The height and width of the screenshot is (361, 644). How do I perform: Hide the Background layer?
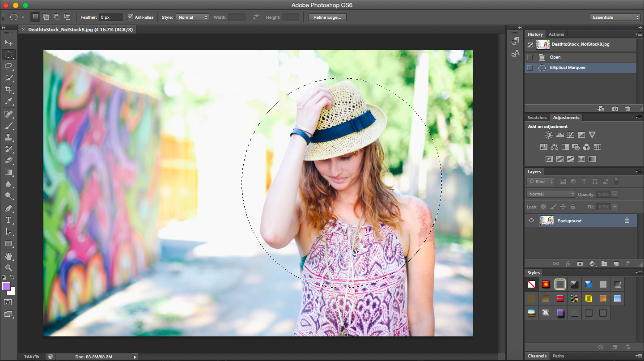pos(531,220)
